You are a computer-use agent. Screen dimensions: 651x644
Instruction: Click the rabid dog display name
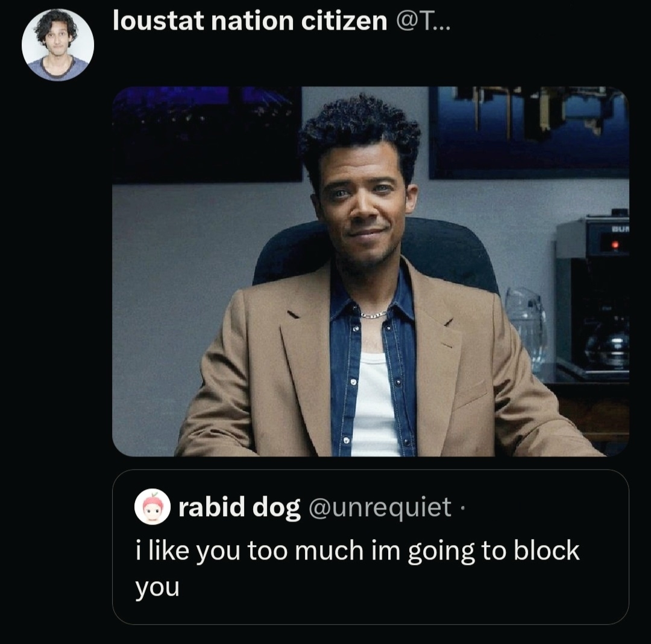tap(239, 507)
